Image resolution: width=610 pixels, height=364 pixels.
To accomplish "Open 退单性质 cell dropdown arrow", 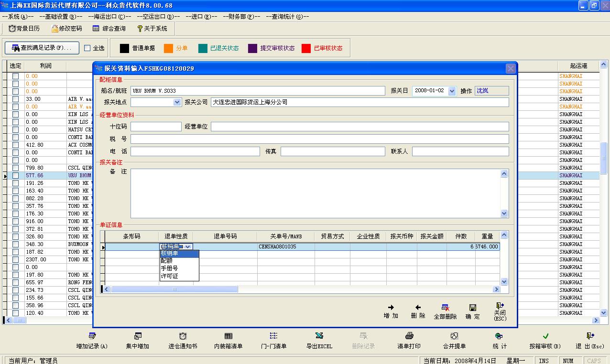I will tap(188, 246).
